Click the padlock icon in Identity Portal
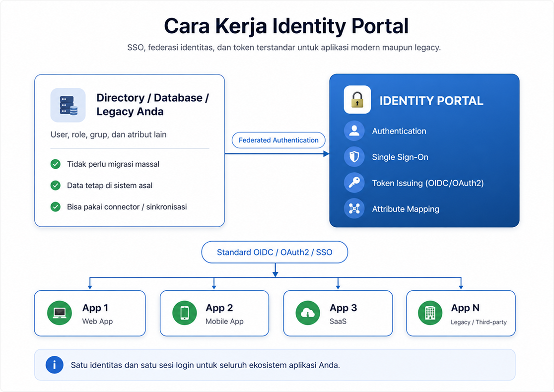This screenshot has width=554, height=392. 357,100
